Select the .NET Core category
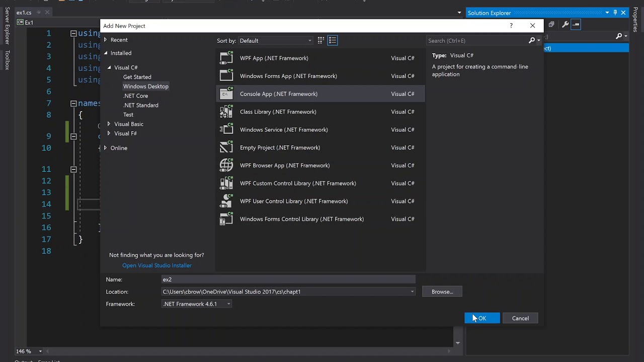The height and width of the screenshot is (362, 644). [x=136, y=96]
